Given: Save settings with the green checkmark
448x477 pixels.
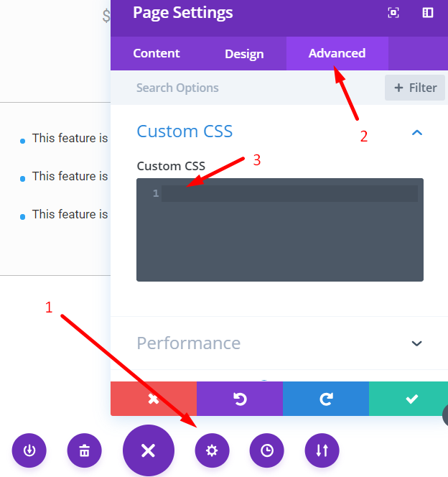Looking at the screenshot, I should point(411,399).
